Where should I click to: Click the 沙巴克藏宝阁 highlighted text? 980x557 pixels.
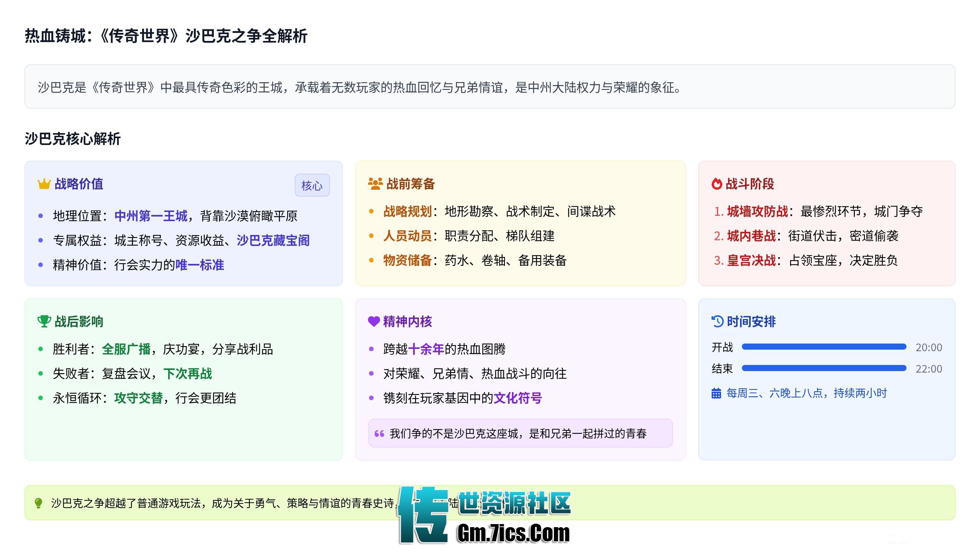point(273,241)
